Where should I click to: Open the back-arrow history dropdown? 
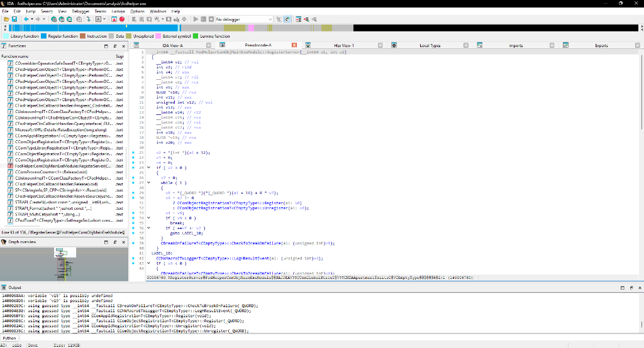point(31,19)
